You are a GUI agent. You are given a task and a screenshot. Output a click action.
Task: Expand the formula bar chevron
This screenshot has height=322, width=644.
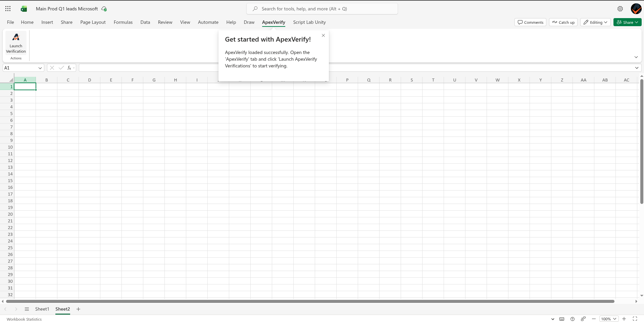point(637,68)
